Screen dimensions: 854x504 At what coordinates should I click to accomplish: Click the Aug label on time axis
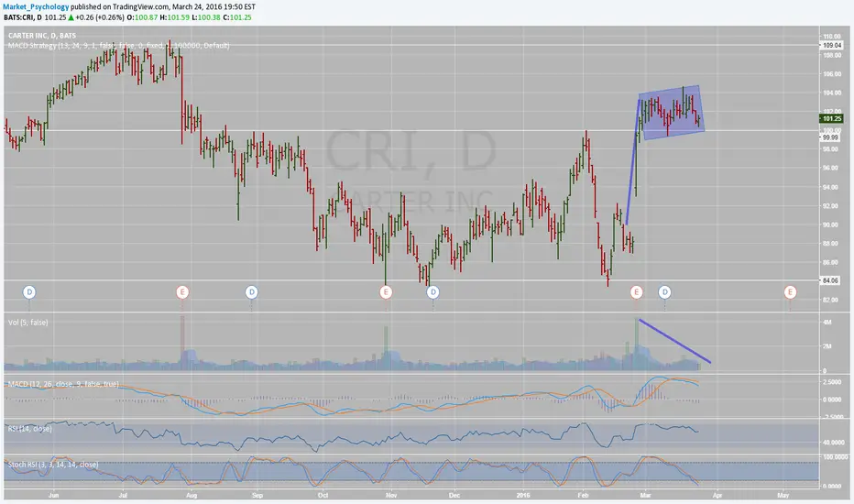pos(192,496)
